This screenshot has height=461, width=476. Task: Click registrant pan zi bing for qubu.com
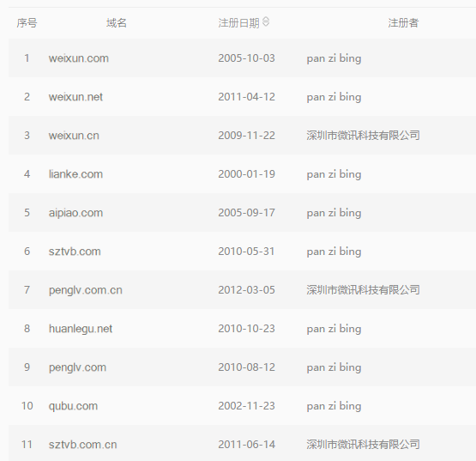(334, 406)
